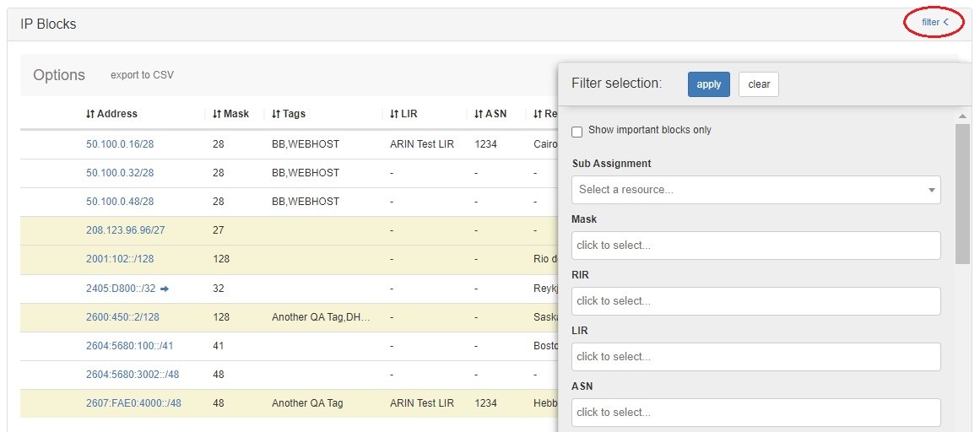Enable Show important blocks only checkbox
The height and width of the screenshot is (432, 980).
[577, 132]
